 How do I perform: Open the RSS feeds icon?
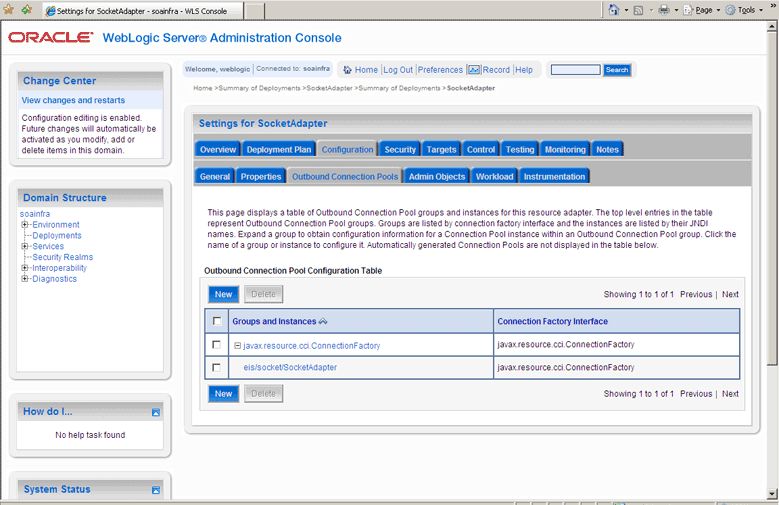point(638,10)
